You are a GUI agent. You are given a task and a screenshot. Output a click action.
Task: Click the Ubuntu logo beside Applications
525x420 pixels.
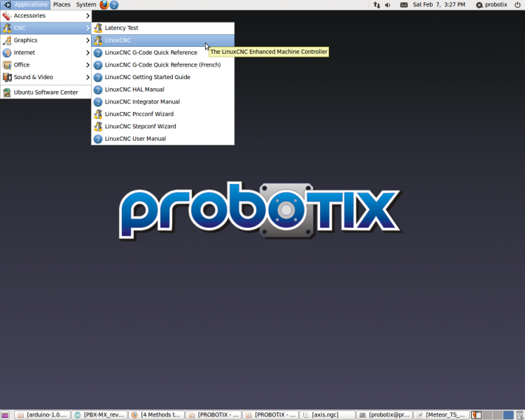click(8, 5)
